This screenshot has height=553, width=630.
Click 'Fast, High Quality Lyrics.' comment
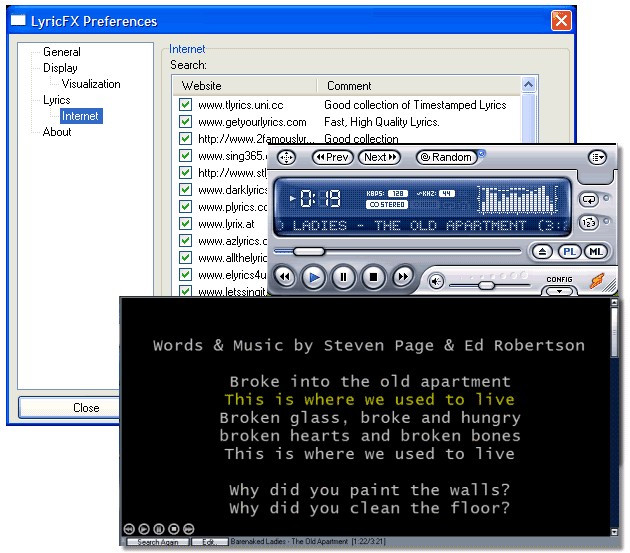(382, 122)
